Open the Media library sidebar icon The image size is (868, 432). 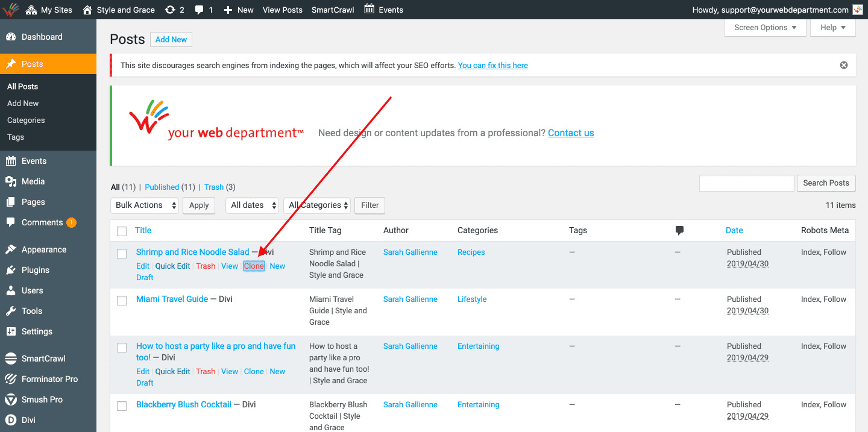click(x=11, y=181)
